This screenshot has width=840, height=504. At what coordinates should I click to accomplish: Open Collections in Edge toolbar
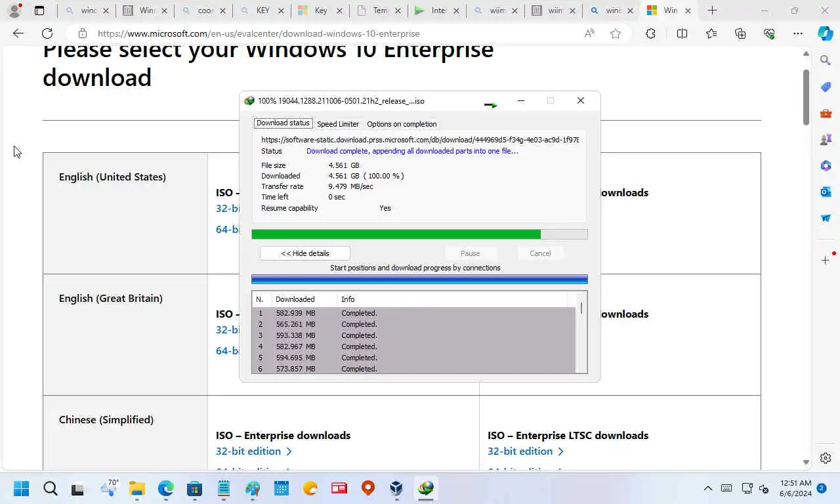[740, 33]
